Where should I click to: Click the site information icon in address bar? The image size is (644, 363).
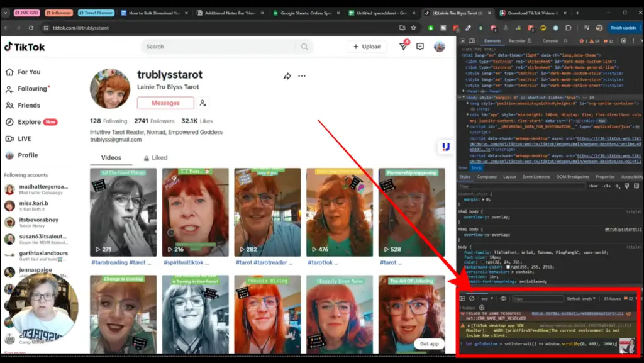pyautogui.click(x=46, y=28)
